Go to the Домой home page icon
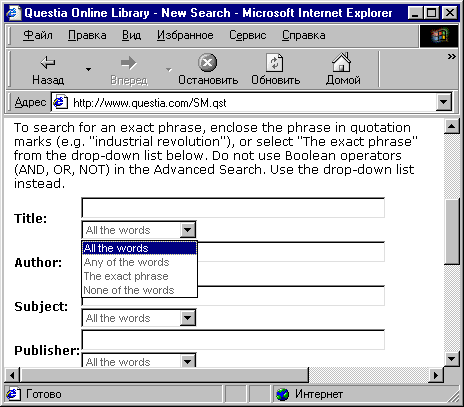 click(341, 62)
